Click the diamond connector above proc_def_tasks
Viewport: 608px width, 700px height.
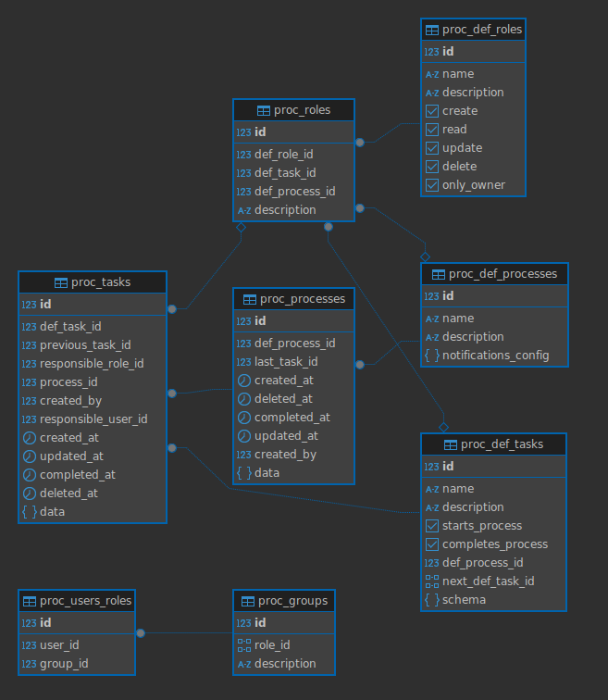443,427
